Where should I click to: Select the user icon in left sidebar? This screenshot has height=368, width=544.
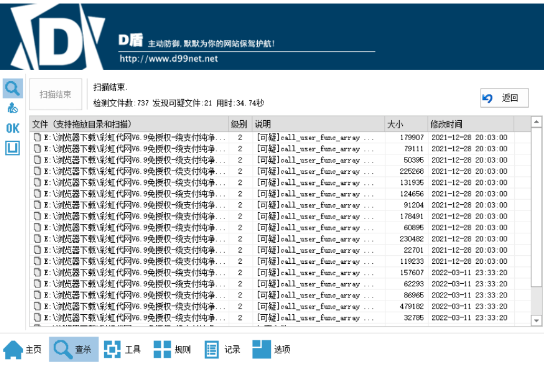click(13, 108)
